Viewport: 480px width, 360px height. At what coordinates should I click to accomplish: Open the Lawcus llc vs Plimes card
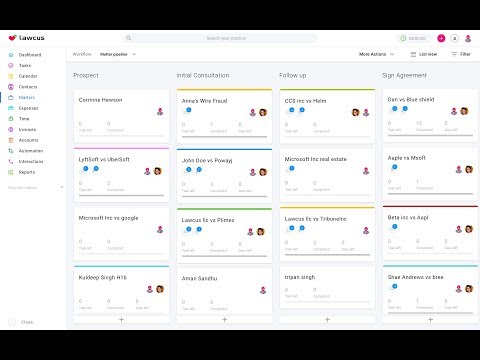click(x=224, y=236)
